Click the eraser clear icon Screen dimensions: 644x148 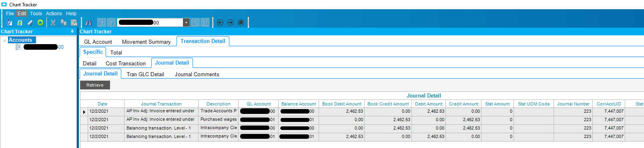tap(30, 22)
